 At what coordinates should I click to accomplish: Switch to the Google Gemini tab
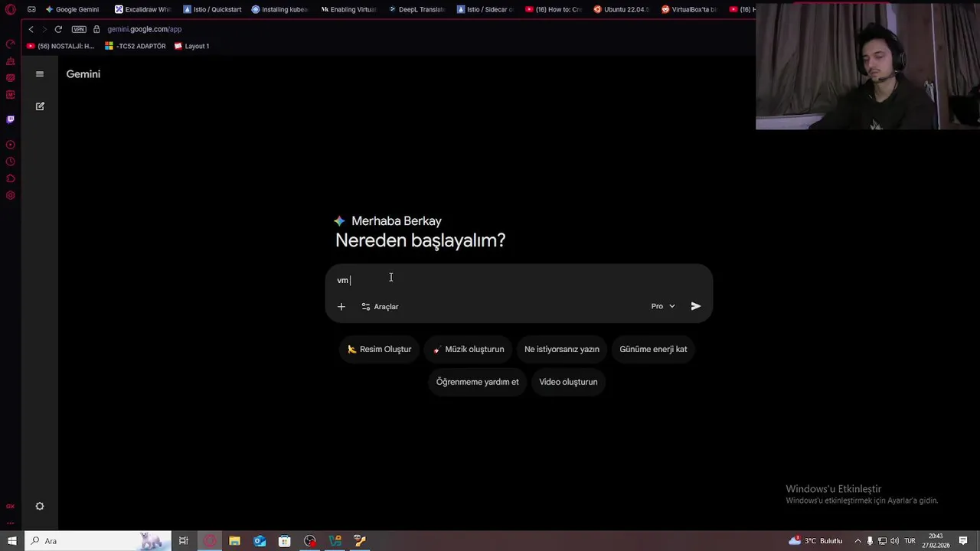[72, 10]
